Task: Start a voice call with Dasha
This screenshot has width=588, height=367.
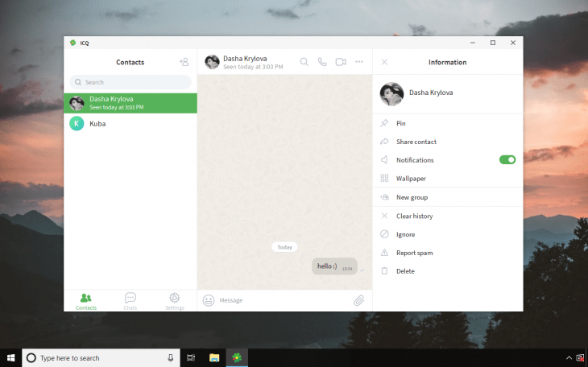Action: coord(322,62)
